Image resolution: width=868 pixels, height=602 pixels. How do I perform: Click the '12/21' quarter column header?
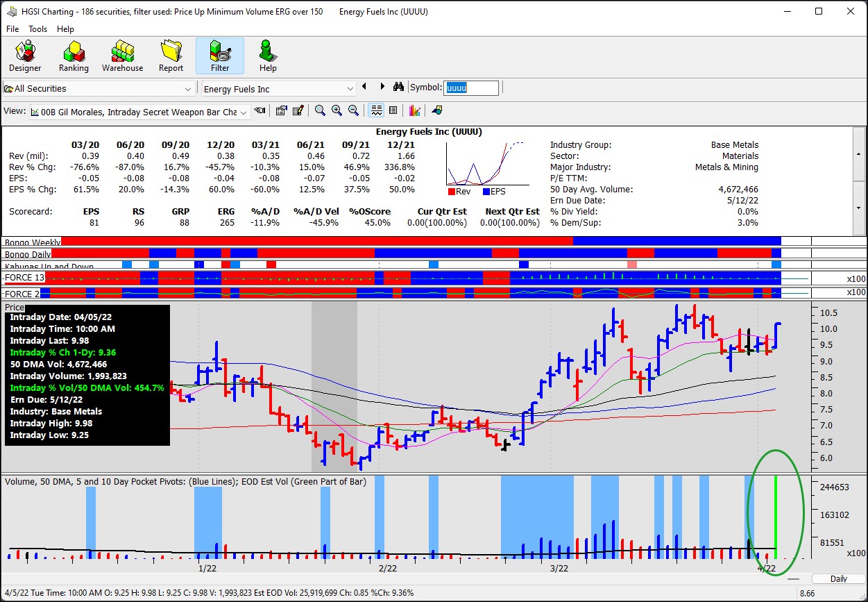(x=400, y=144)
